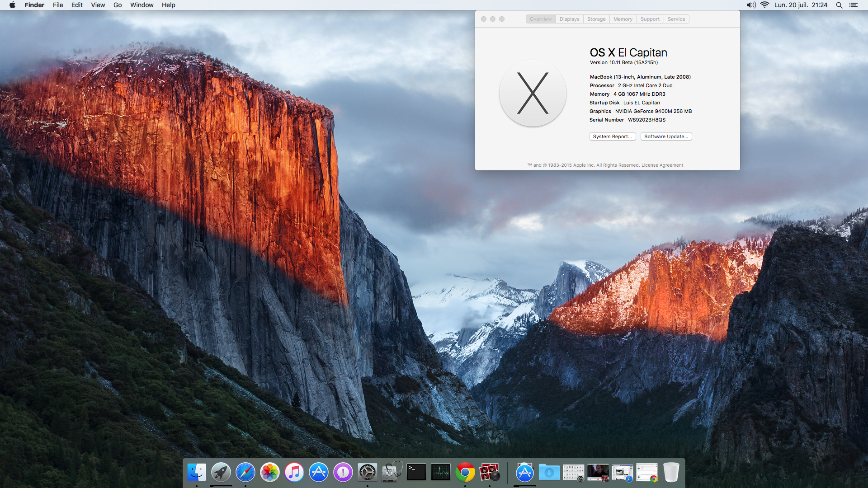Open Launchpad from the Dock
Viewport: 868px width, 488px height.
pos(221,473)
